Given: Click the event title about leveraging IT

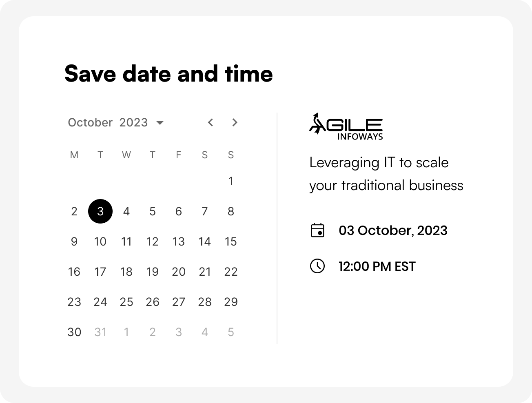Looking at the screenshot, I should point(386,174).
